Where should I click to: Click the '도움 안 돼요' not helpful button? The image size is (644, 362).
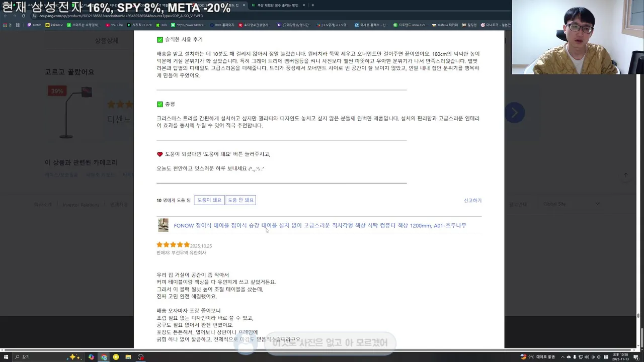pos(240,200)
